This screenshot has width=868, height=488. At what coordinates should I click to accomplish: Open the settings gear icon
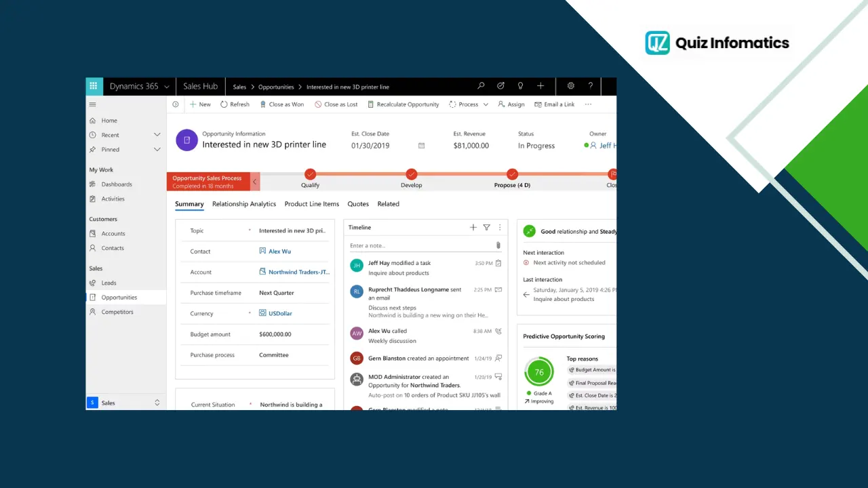coord(571,86)
